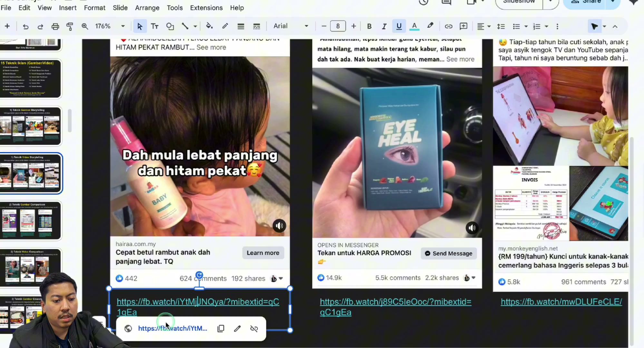Expand bulleted list style arrow
This screenshot has width=644, height=348.
click(x=526, y=26)
